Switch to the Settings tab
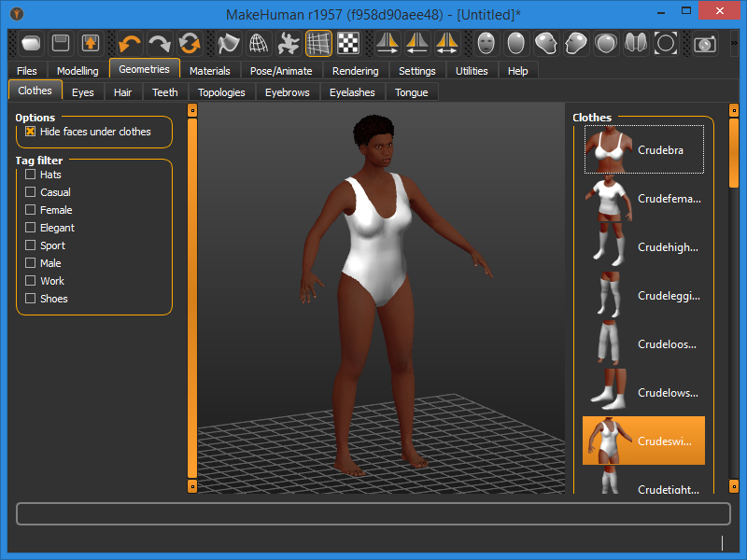Screen dimensions: 747x560 416,71
